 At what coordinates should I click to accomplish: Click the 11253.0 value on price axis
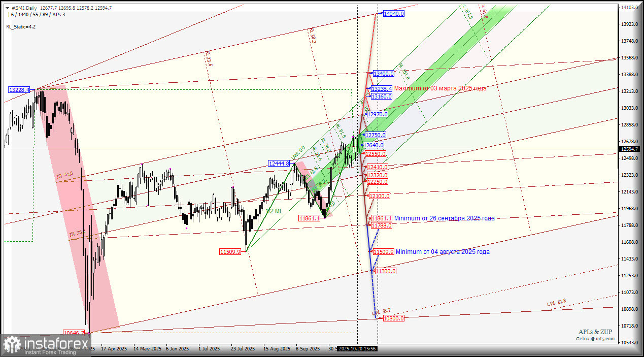click(x=629, y=276)
